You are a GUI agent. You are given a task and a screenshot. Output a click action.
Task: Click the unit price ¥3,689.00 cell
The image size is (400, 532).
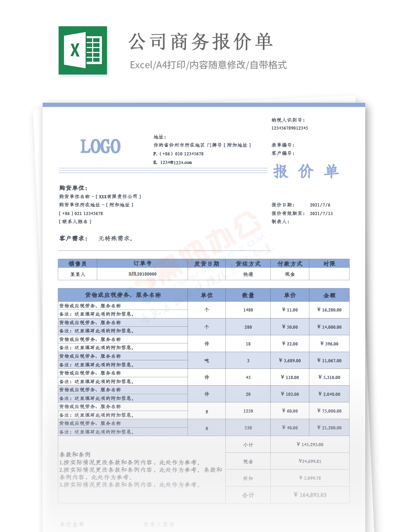click(x=290, y=361)
